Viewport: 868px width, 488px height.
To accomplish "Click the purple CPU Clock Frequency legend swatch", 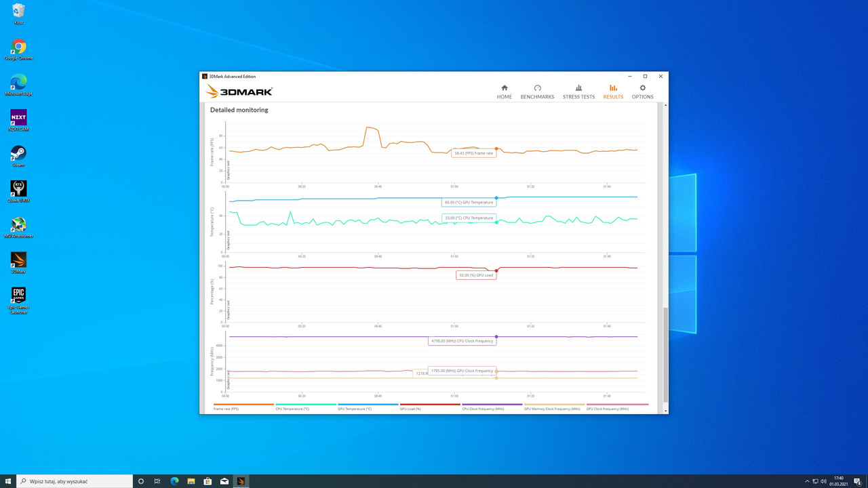I will [x=492, y=405].
